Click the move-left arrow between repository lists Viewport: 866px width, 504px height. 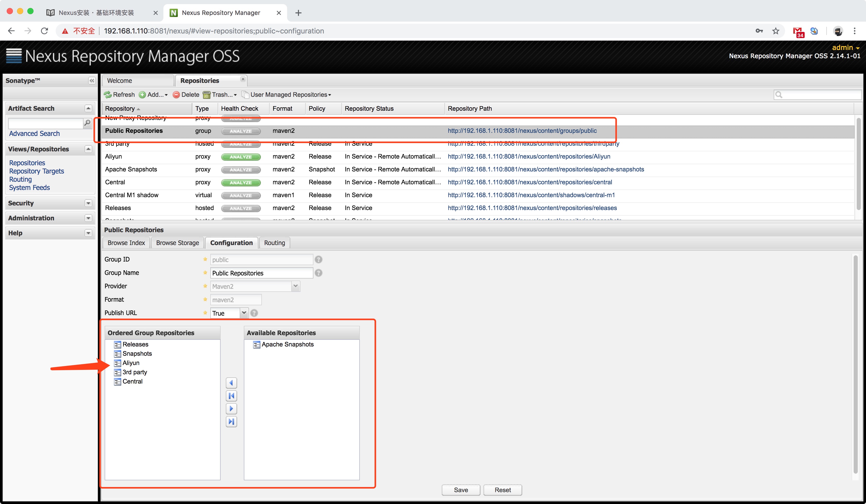tap(231, 383)
